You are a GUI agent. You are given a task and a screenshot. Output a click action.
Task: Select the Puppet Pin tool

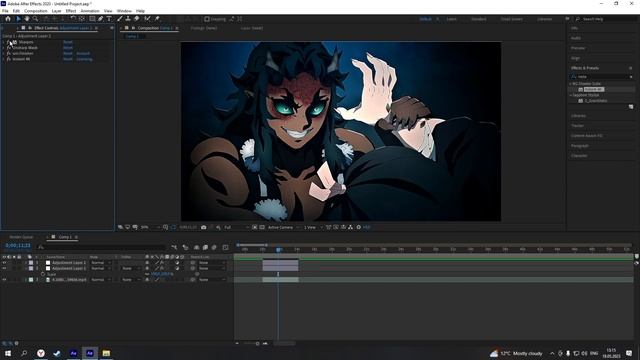tap(157, 19)
